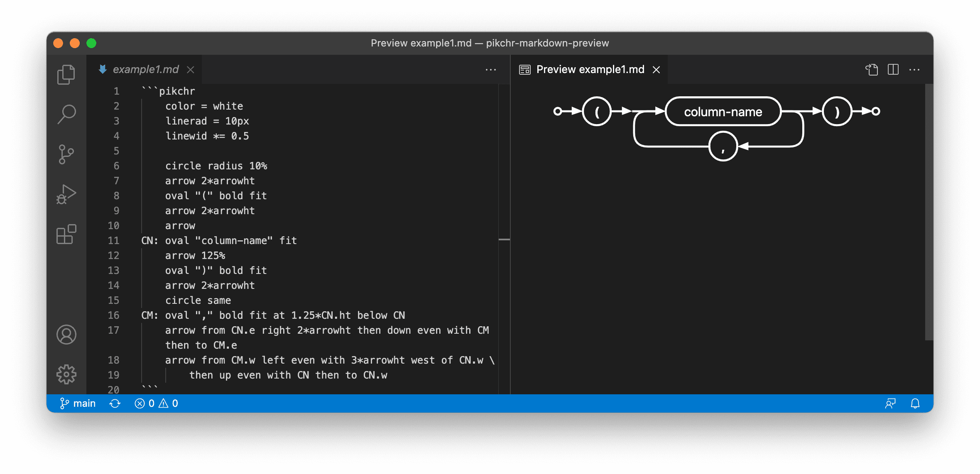Click the '(' oval in preview diagram

click(x=597, y=112)
